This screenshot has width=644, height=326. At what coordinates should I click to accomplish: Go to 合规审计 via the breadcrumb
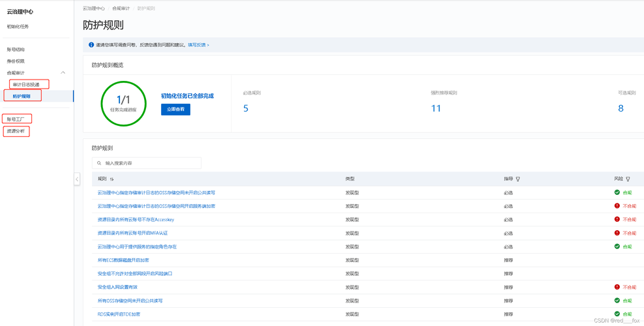(121, 8)
